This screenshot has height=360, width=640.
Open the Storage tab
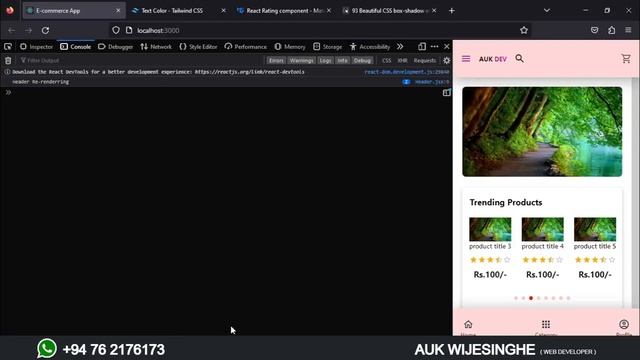point(328,47)
